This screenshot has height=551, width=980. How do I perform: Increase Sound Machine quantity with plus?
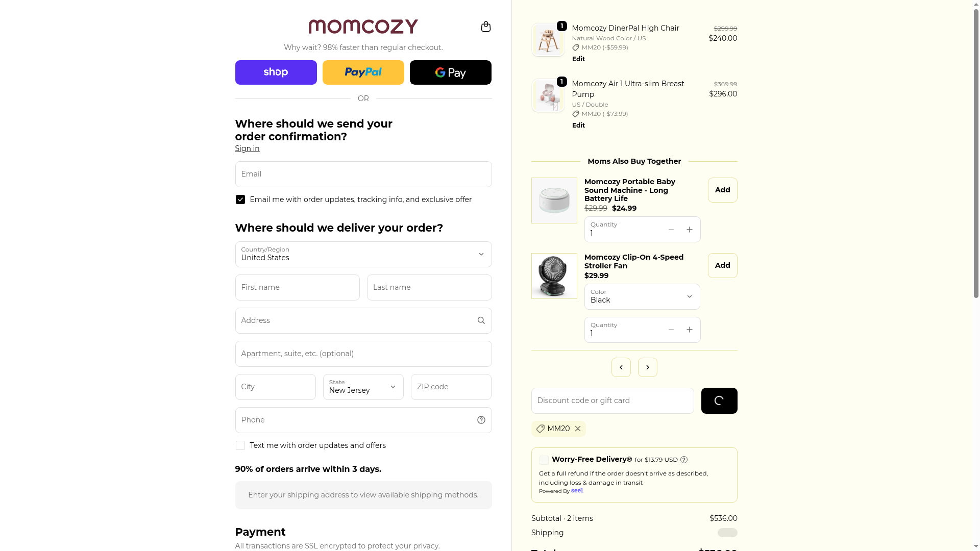click(x=690, y=230)
